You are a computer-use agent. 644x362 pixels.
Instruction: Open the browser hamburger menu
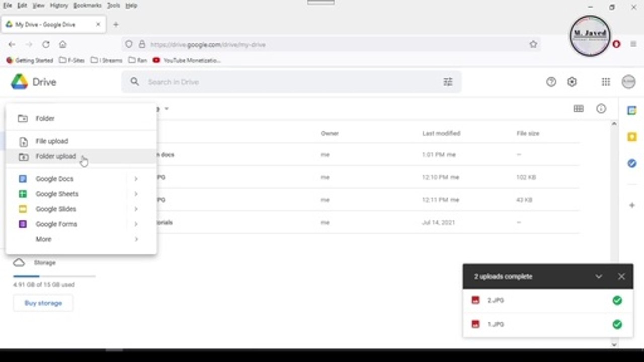point(633,44)
